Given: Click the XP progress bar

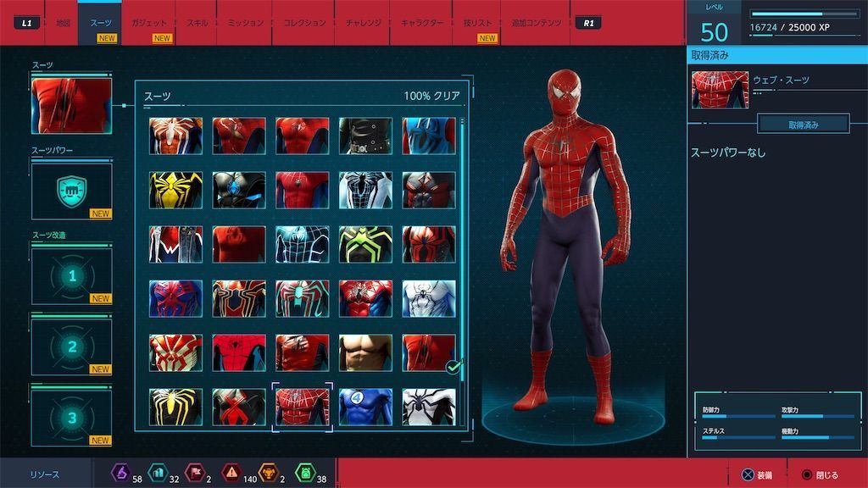Looking at the screenshot, I should [804, 14].
